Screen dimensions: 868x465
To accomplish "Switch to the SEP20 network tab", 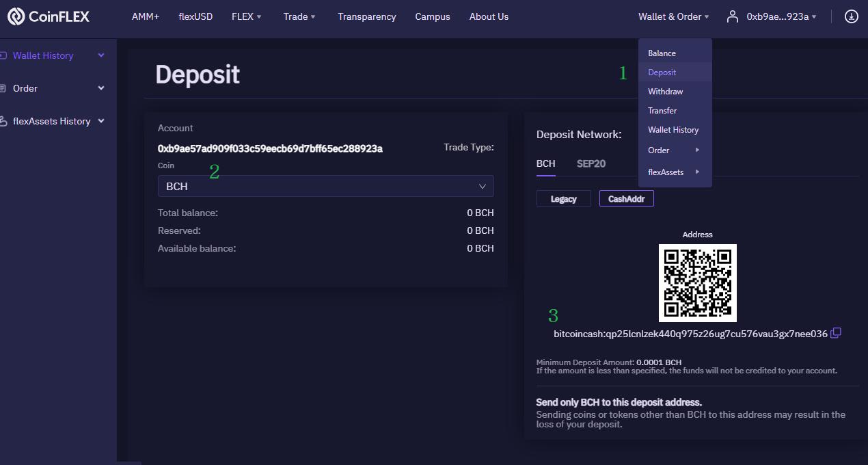I will click(x=591, y=163).
